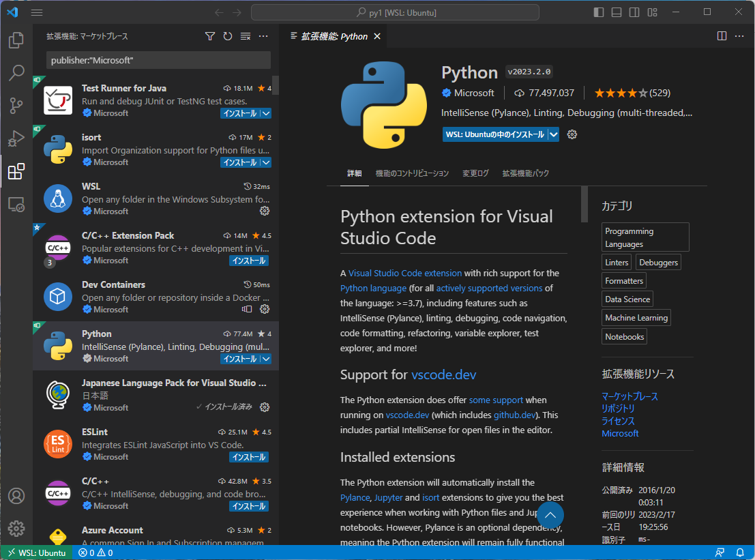This screenshot has width=755, height=560.
Task: Refresh the extensions list
Action: click(228, 36)
